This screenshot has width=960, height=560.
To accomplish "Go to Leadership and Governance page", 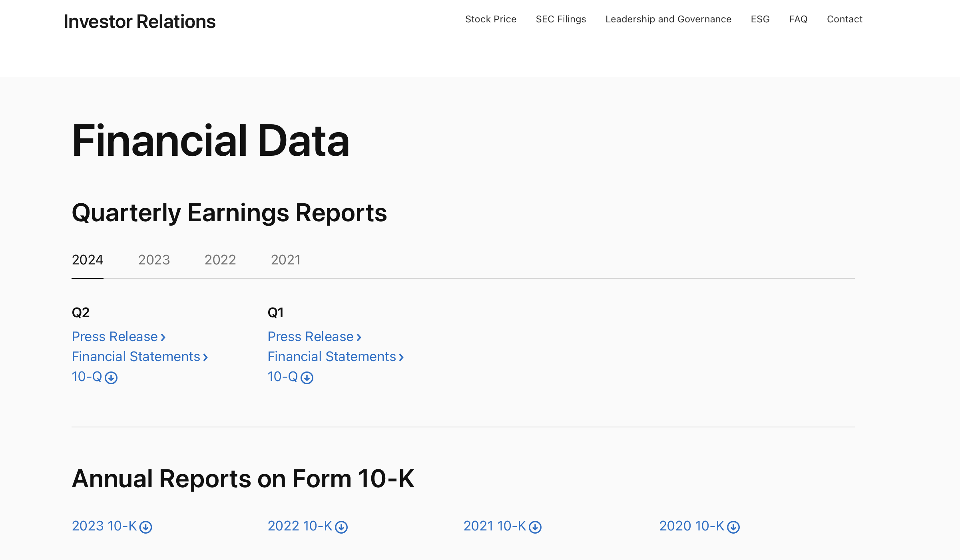I will point(668,19).
